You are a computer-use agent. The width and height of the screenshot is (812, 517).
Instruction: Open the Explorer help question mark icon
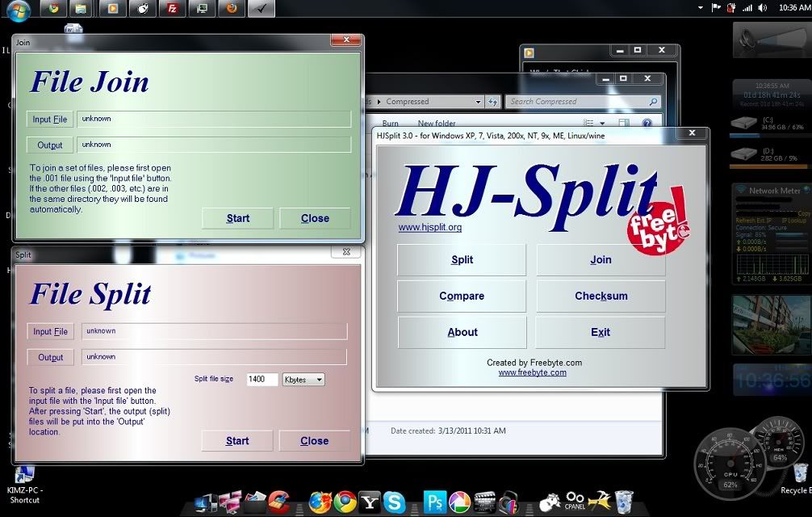pos(647,123)
